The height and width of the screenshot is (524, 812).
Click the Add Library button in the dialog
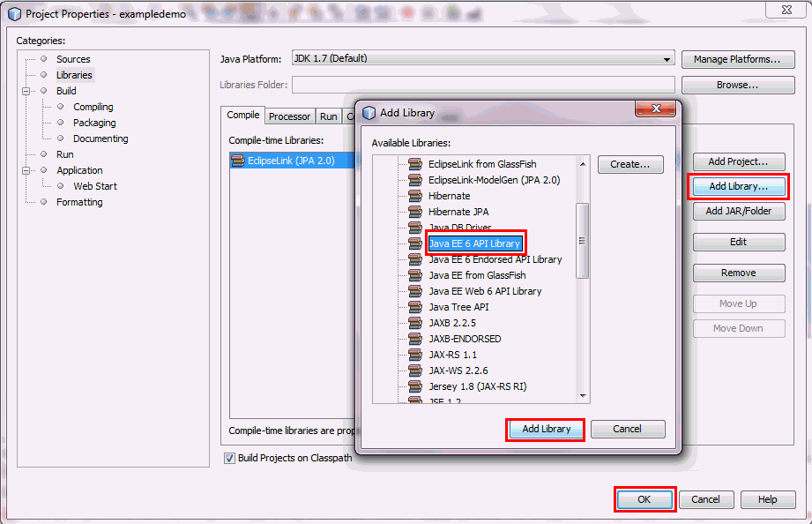pyautogui.click(x=546, y=429)
